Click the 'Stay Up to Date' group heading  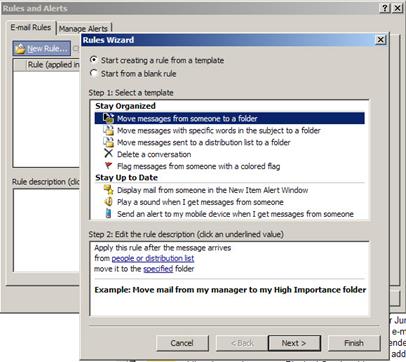[x=126, y=178]
